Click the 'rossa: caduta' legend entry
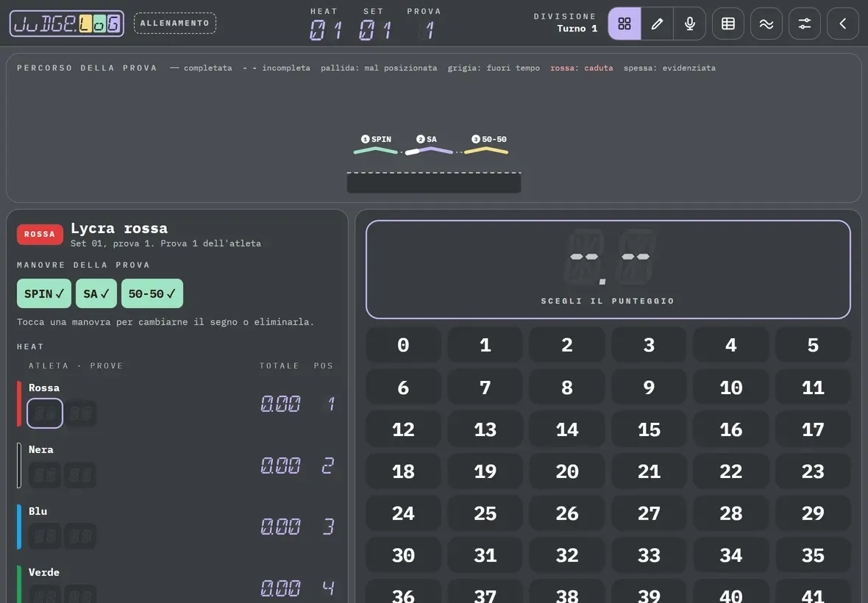 click(582, 68)
